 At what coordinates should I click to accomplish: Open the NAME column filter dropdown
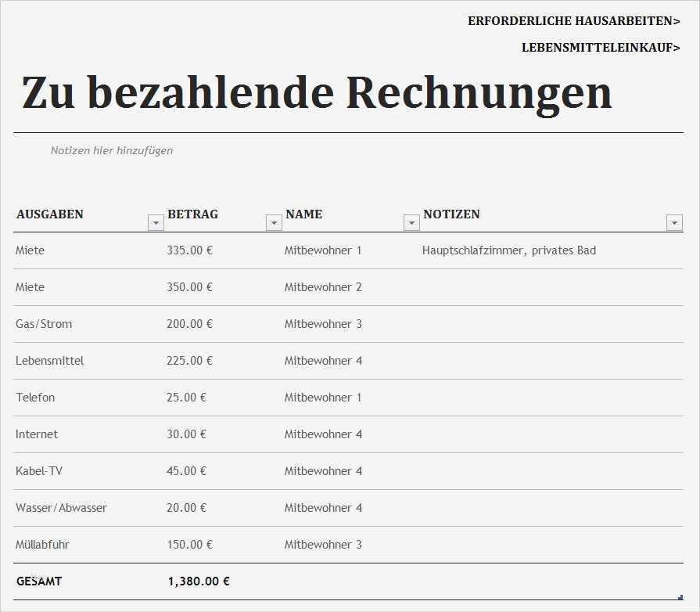point(411,222)
